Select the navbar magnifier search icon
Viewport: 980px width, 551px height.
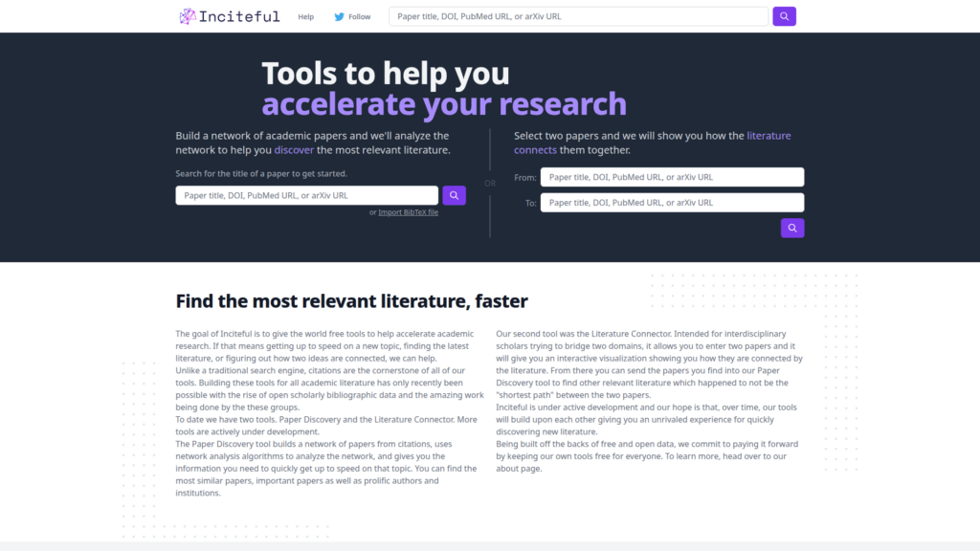coord(784,16)
